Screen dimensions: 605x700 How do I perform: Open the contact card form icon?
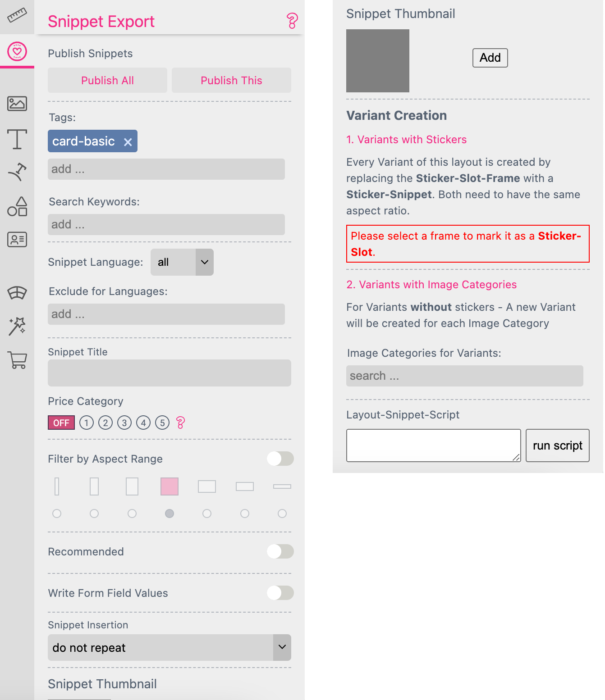tap(17, 240)
